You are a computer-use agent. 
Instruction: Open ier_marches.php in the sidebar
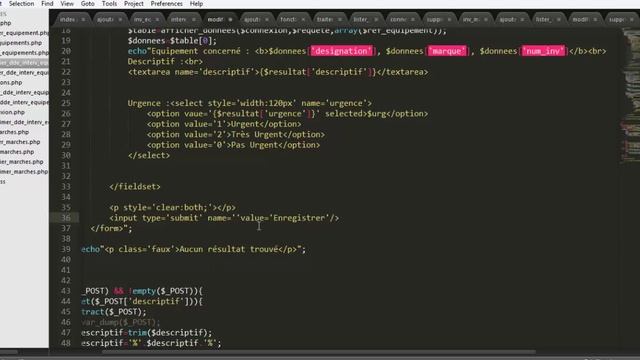[x=22, y=162]
